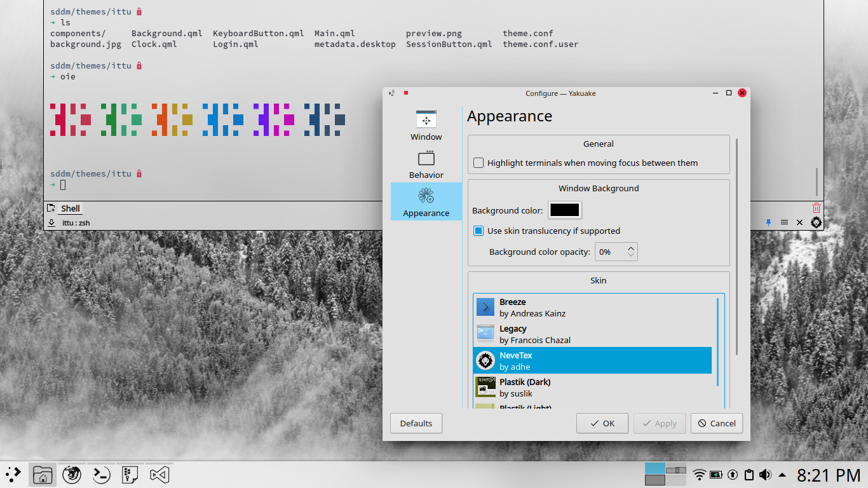This screenshot has width=868, height=488.
Task: Click the Shell tab in Yakuake
Action: (x=71, y=208)
